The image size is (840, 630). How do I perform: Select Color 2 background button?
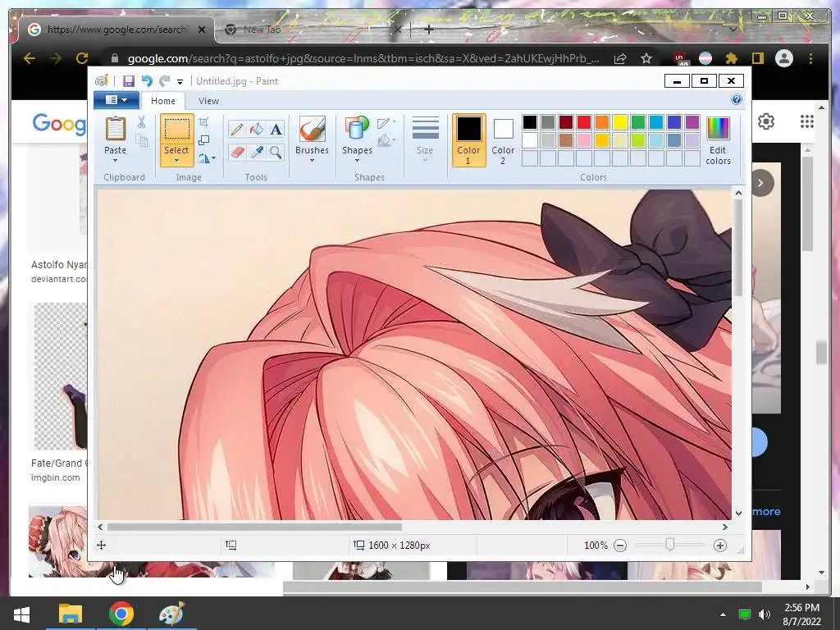[x=503, y=139]
